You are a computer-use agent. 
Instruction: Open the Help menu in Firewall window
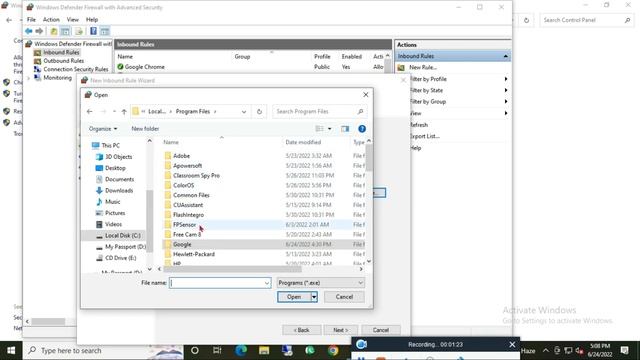pos(92,20)
